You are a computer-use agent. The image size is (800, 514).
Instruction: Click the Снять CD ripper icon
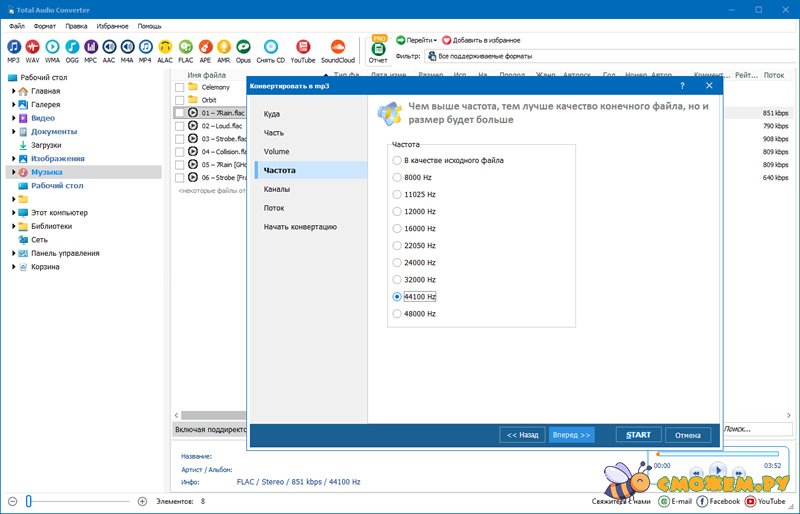pos(272,48)
